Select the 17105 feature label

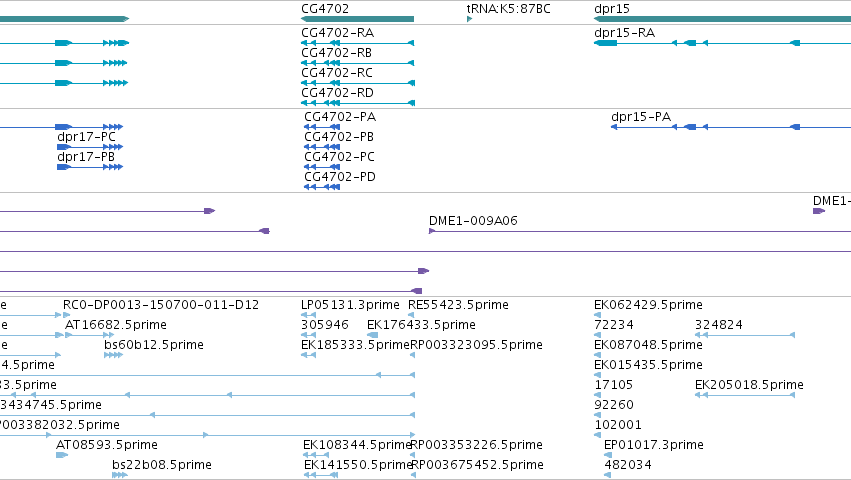pyautogui.click(x=614, y=386)
